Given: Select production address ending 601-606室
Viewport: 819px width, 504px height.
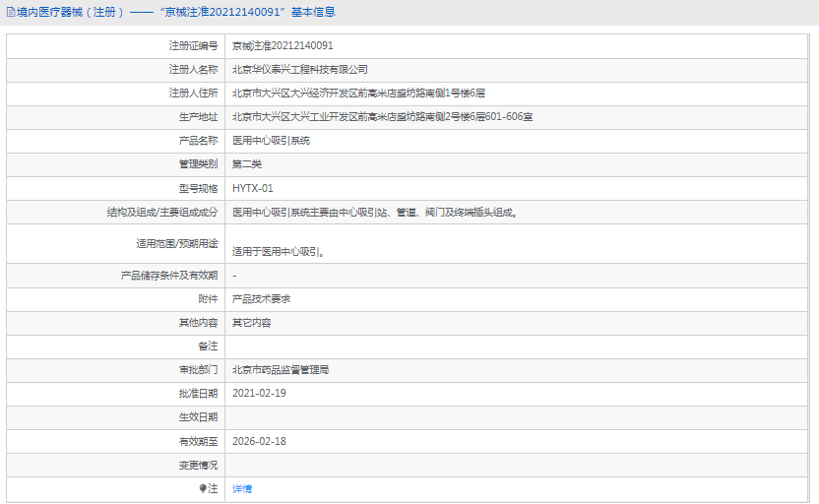Looking at the screenshot, I should tap(382, 117).
